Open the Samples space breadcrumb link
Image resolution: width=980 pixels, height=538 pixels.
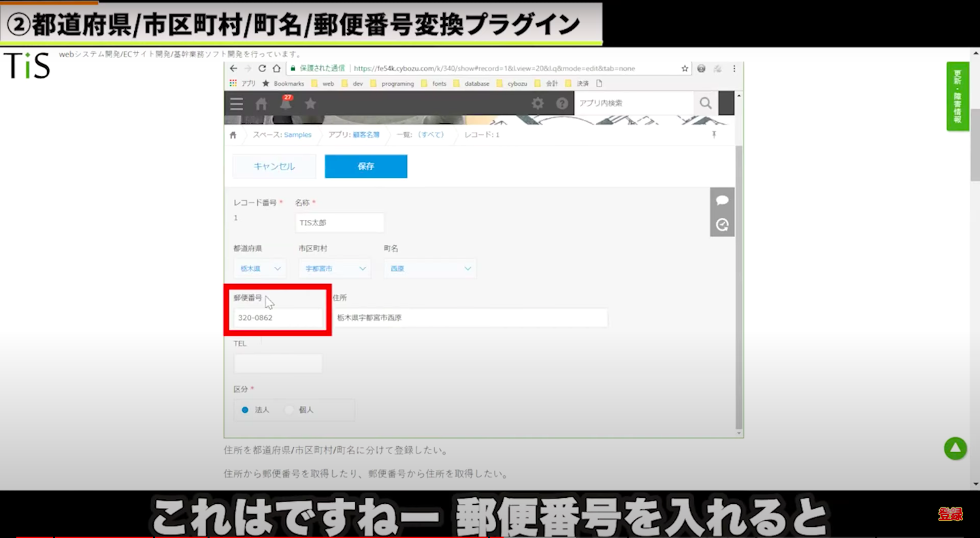(x=297, y=135)
